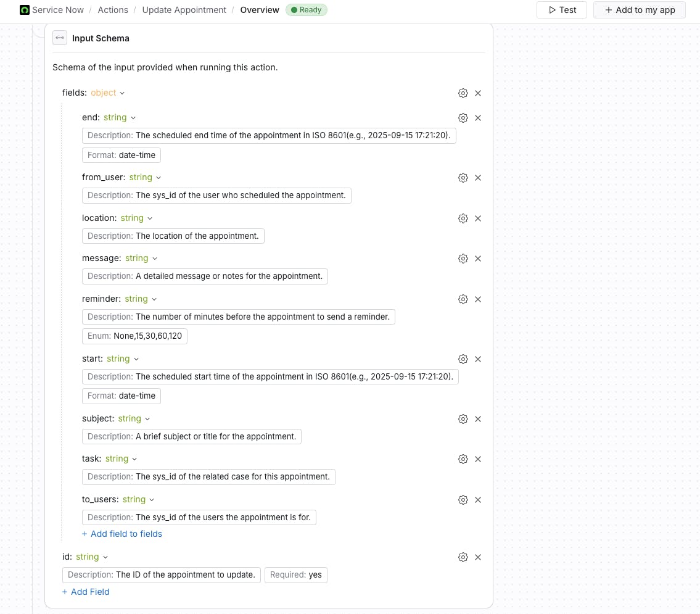Edit the reminder Enum values box
Viewport: 700px width, 614px height.
coord(134,336)
